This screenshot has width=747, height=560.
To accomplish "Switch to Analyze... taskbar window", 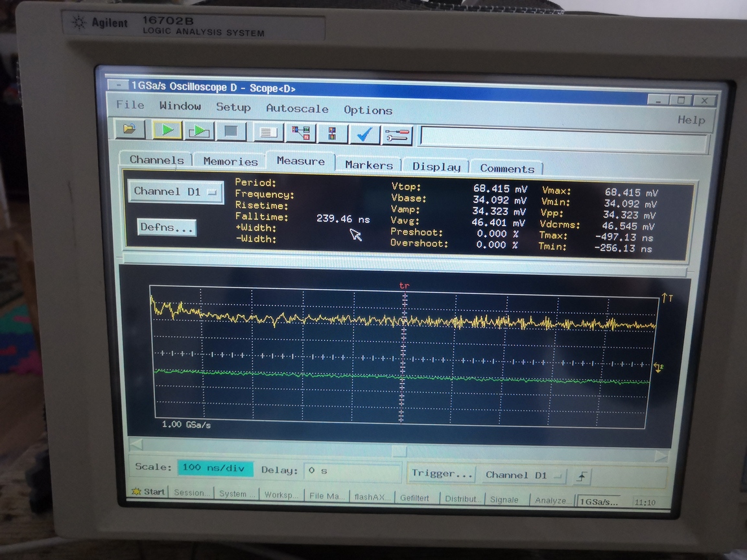I will [552, 500].
